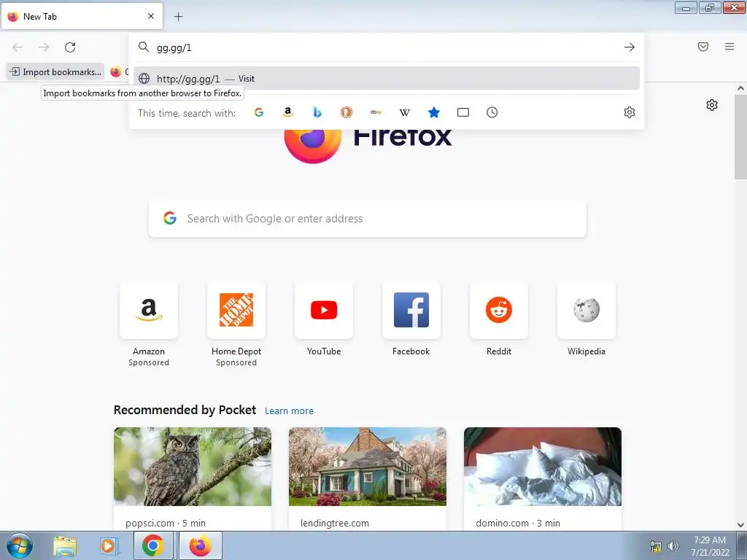This screenshot has width=747, height=560.
Task: Click the Firefox taskbar icon
Action: point(201,546)
